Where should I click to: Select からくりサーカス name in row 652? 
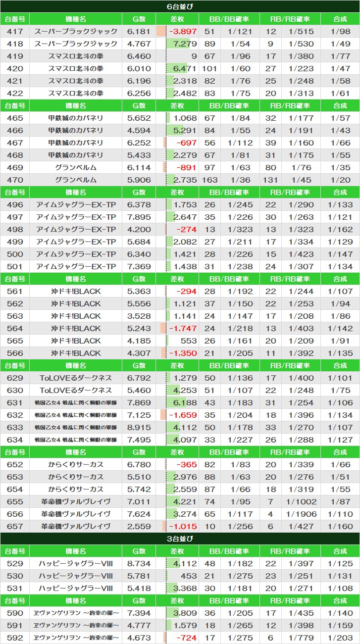tap(76, 464)
